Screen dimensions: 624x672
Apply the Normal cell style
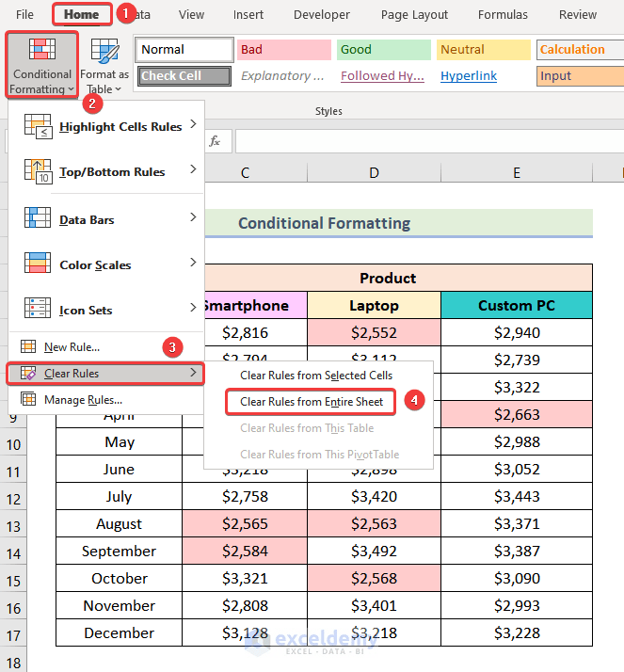(x=184, y=49)
